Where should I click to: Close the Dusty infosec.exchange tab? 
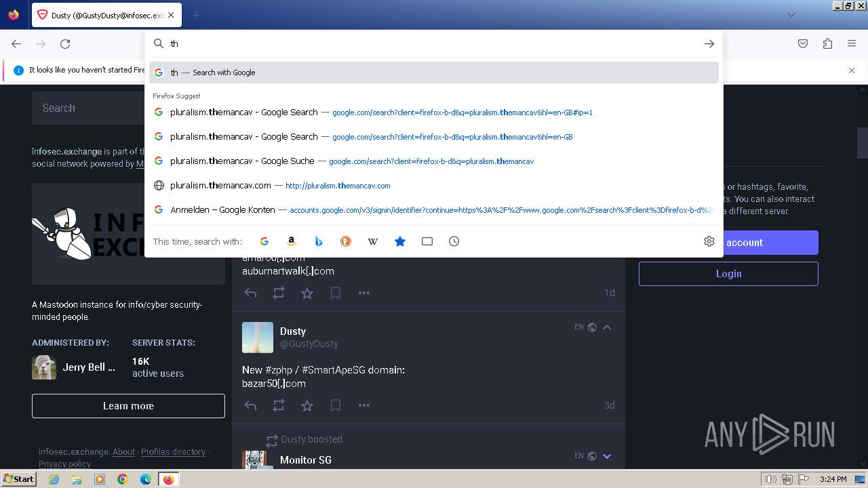click(x=170, y=15)
